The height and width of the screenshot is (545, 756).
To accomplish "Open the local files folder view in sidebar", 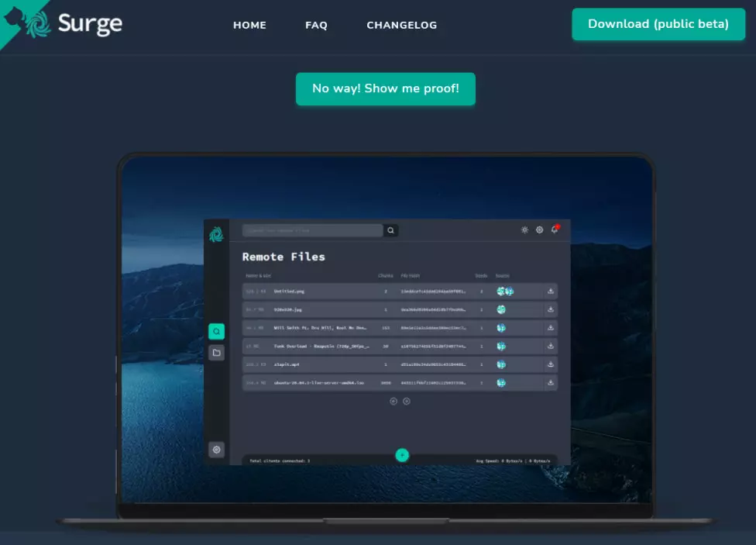I will point(216,354).
